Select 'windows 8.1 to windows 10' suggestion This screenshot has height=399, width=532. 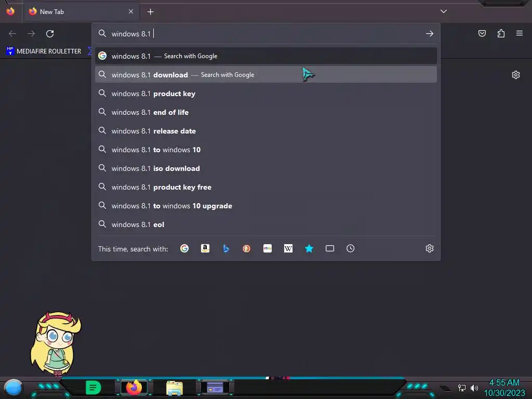266,149
